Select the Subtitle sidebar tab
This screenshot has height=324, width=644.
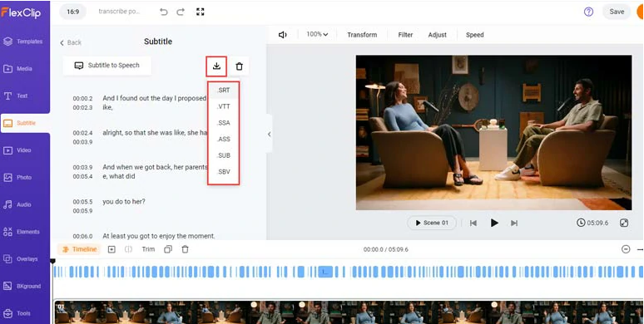click(25, 123)
